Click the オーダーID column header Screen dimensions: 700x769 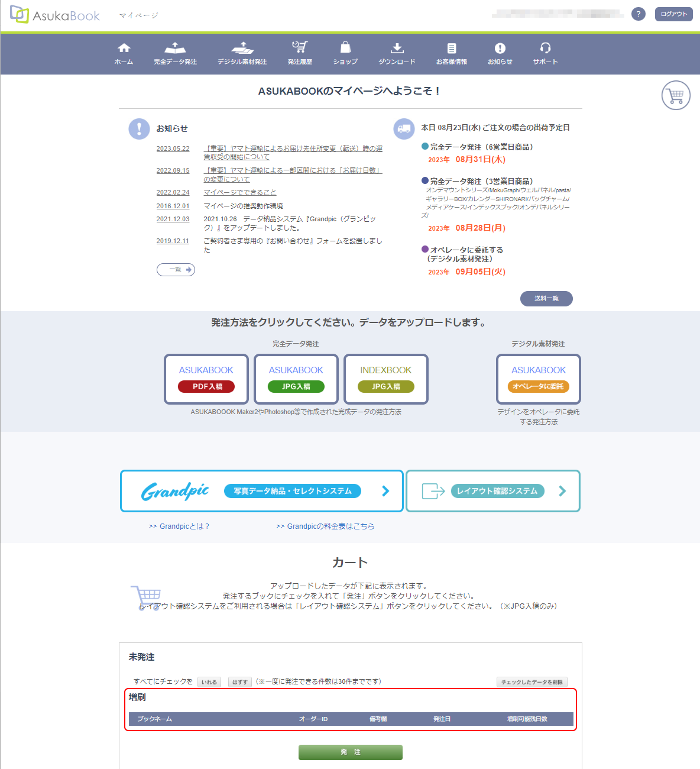(313, 719)
